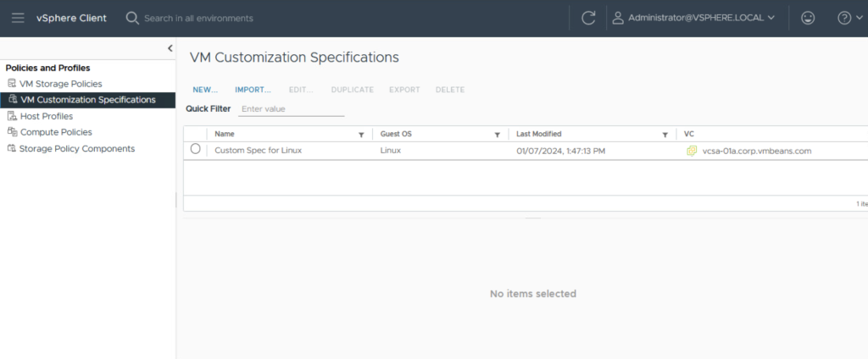
Task: Click the Quick Filter input field
Action: tap(292, 109)
